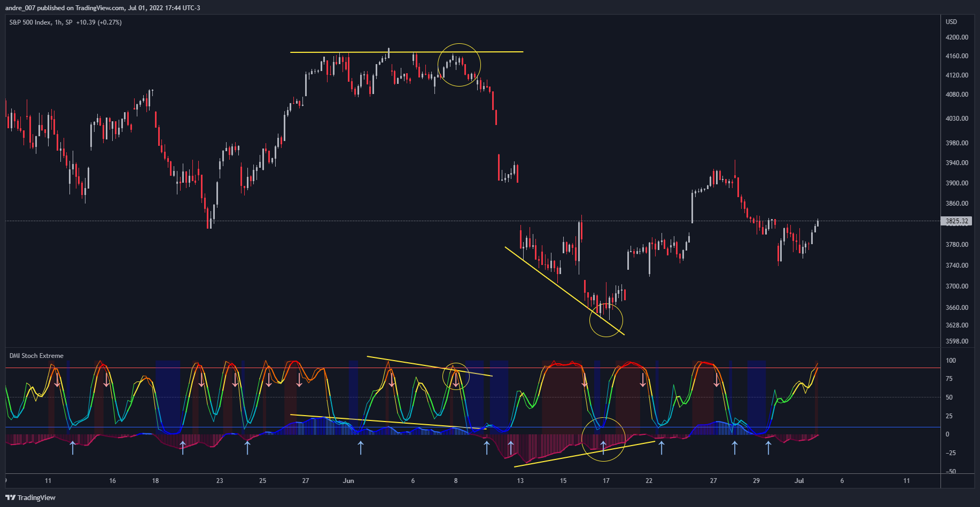This screenshot has width=980, height=507.
Task: Click the 4160.00 price axis label
Action: [956, 56]
